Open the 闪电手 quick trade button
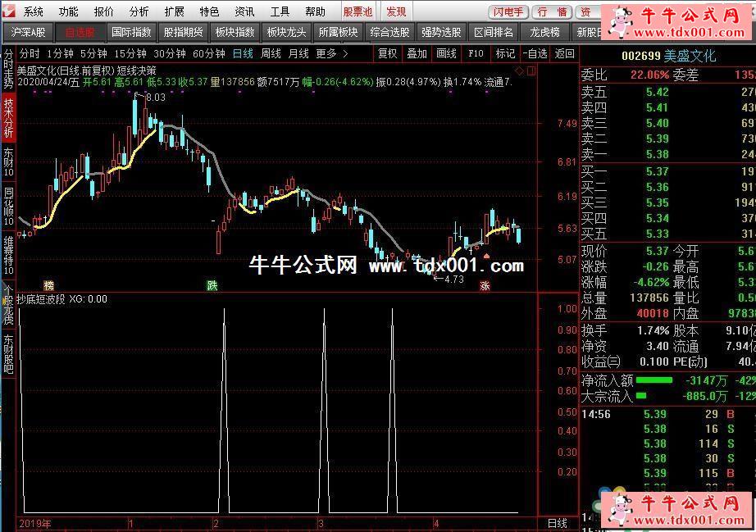 [508, 11]
